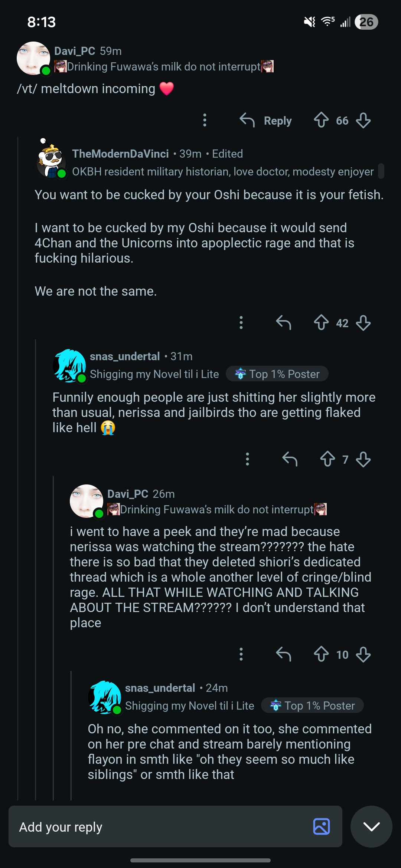
Task: View Davi_PC's avatar on top comment
Action: coord(33,58)
